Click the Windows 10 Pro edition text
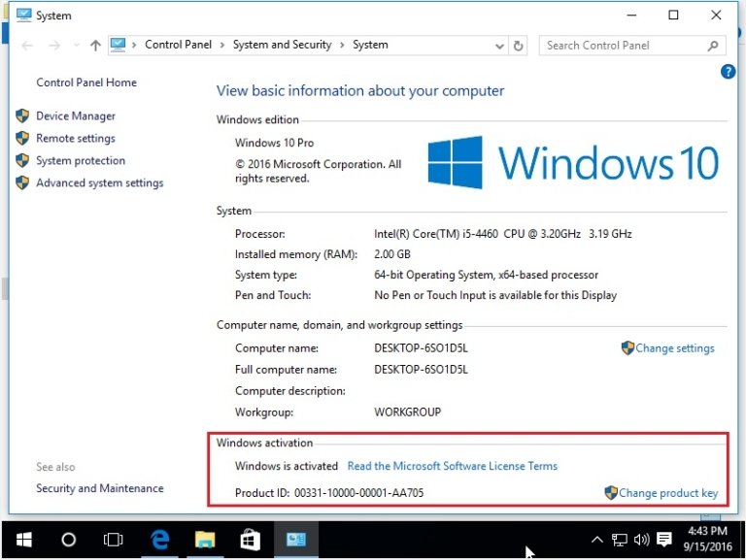This screenshot has width=746, height=560. pyautogui.click(x=274, y=143)
